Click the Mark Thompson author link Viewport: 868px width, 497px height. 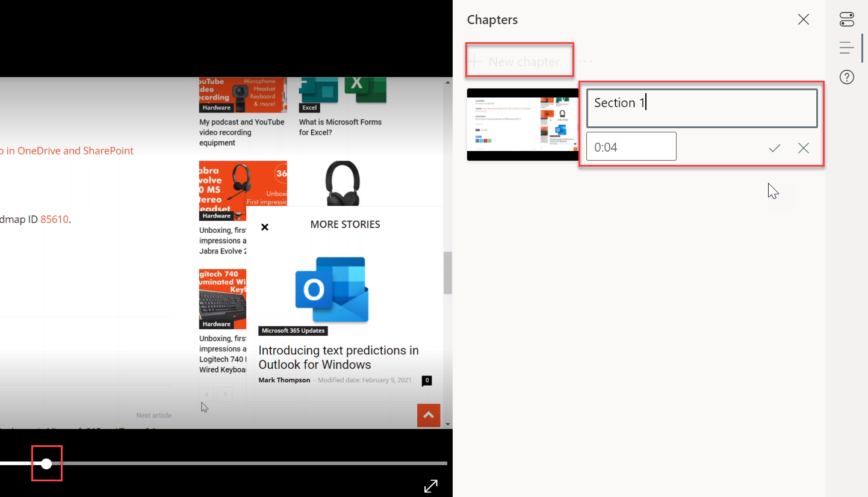coord(284,380)
